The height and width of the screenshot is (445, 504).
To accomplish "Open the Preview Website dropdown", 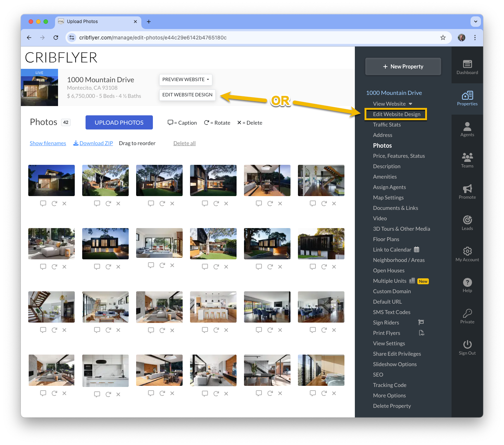I will pos(186,80).
